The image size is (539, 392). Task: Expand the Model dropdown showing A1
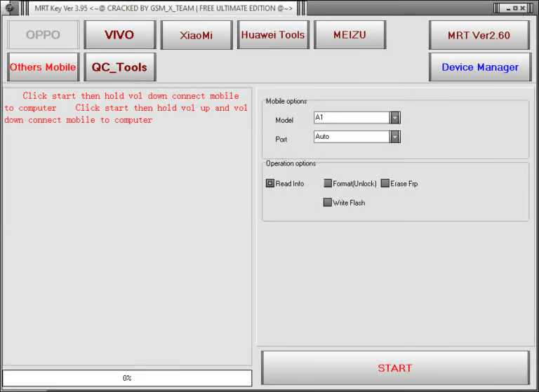pos(395,118)
